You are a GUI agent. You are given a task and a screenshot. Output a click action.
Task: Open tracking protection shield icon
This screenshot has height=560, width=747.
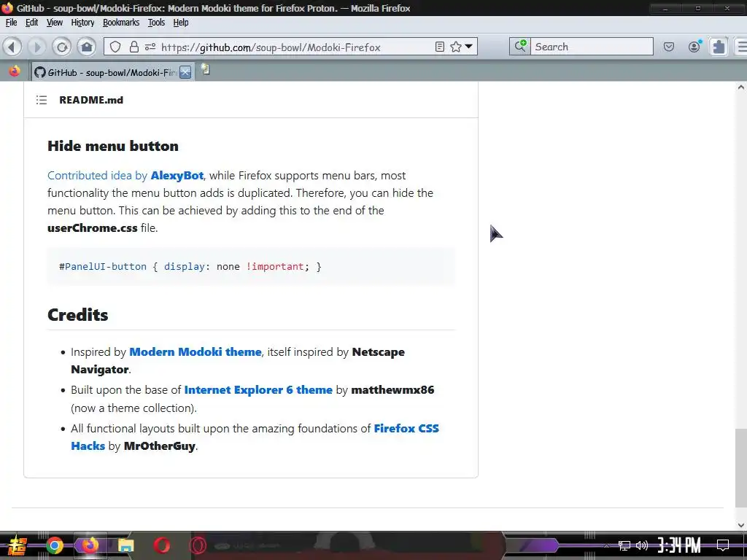point(115,47)
